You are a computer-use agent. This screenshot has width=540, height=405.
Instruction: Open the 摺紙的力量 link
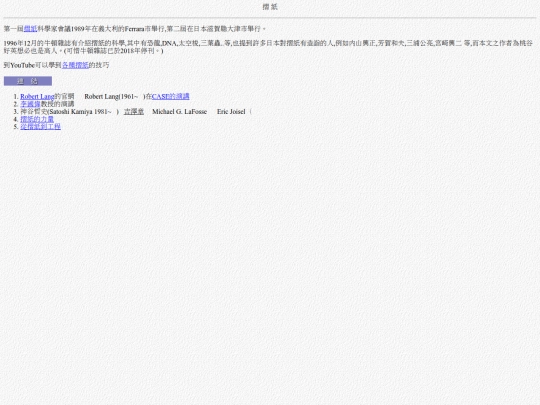[x=37, y=119]
